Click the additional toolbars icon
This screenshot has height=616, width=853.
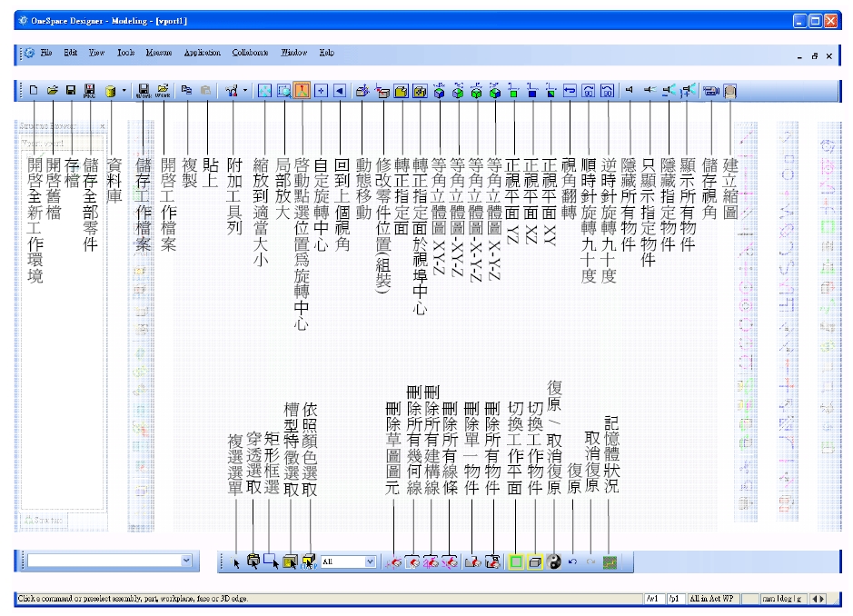tap(232, 91)
